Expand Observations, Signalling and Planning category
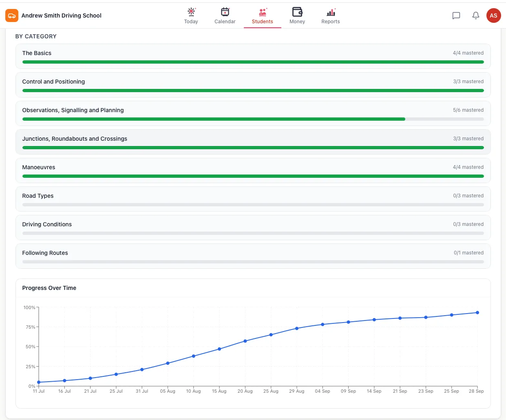Viewport: 506px width, 420px height. [253, 113]
